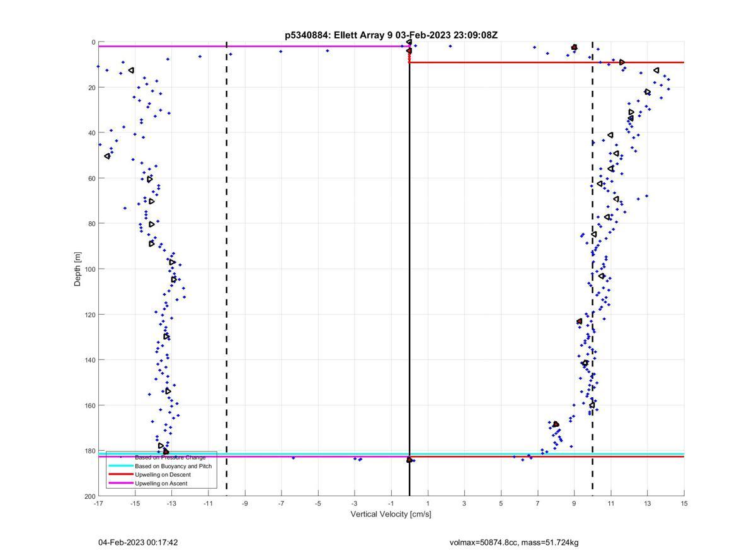Click legend entry 'Based on Pressure Change'
756x558 pixels.
point(170,457)
